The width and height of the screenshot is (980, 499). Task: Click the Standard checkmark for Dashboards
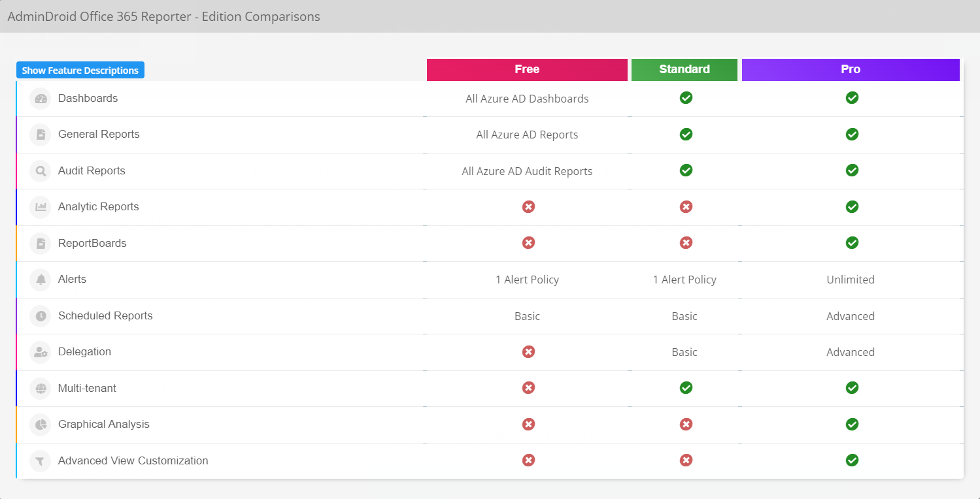[686, 98]
